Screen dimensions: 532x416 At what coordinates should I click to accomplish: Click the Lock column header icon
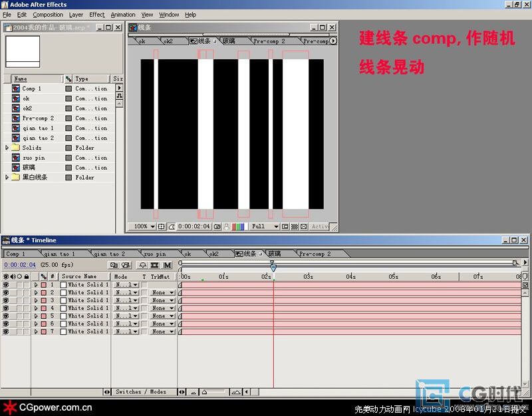pos(27,276)
